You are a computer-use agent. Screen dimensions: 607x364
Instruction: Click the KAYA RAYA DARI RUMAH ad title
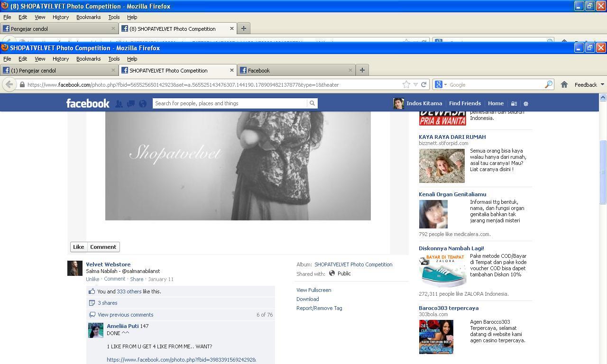(452, 137)
